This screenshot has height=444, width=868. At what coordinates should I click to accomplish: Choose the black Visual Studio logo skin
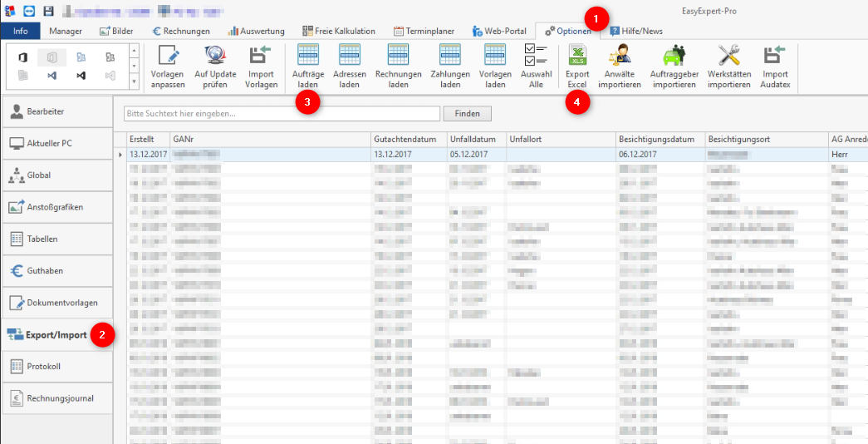81,76
